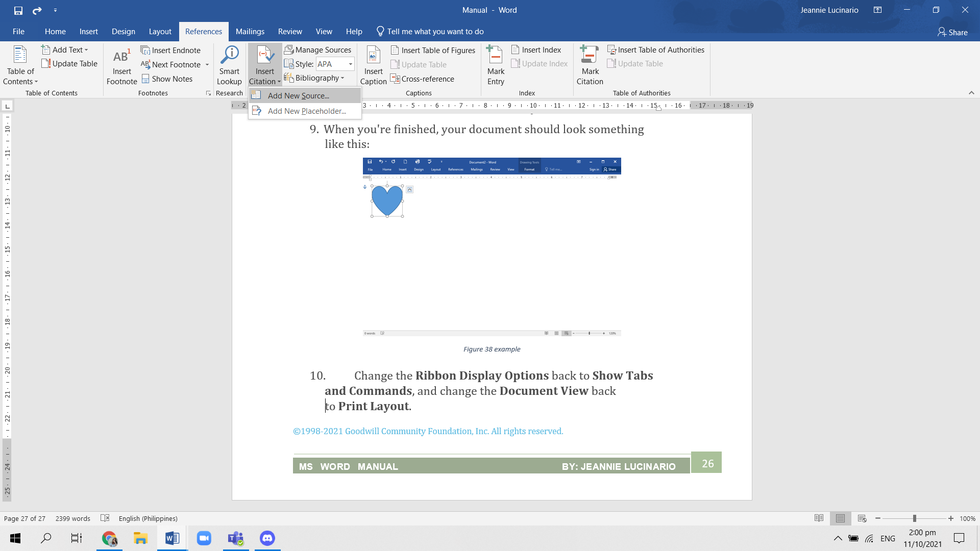Click Cross-reference
980x551 pixels.
(422, 79)
